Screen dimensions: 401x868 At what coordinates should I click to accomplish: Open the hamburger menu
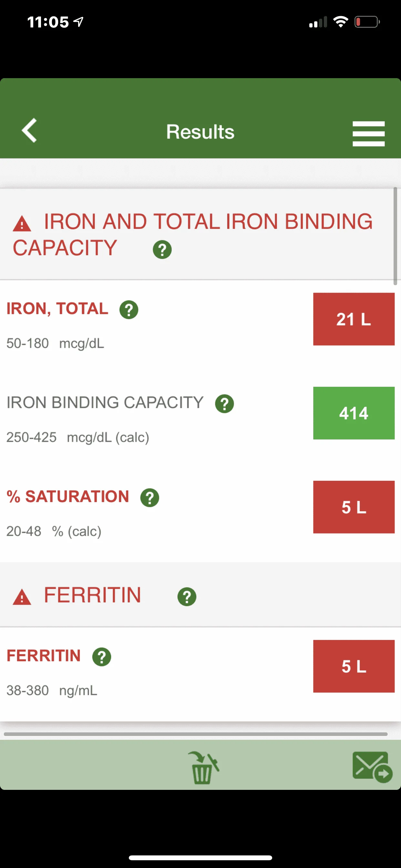point(368,134)
